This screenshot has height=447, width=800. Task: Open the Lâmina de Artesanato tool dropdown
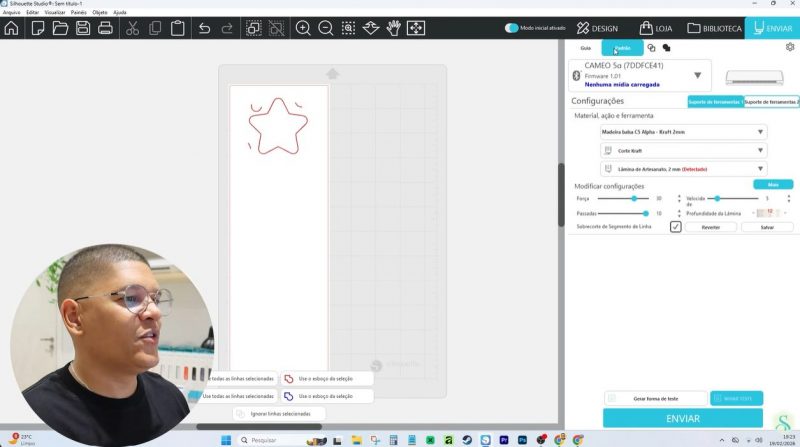(683, 169)
